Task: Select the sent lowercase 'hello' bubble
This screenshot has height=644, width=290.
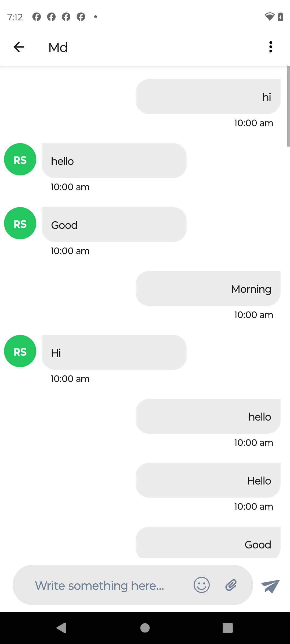Action: coord(208,416)
